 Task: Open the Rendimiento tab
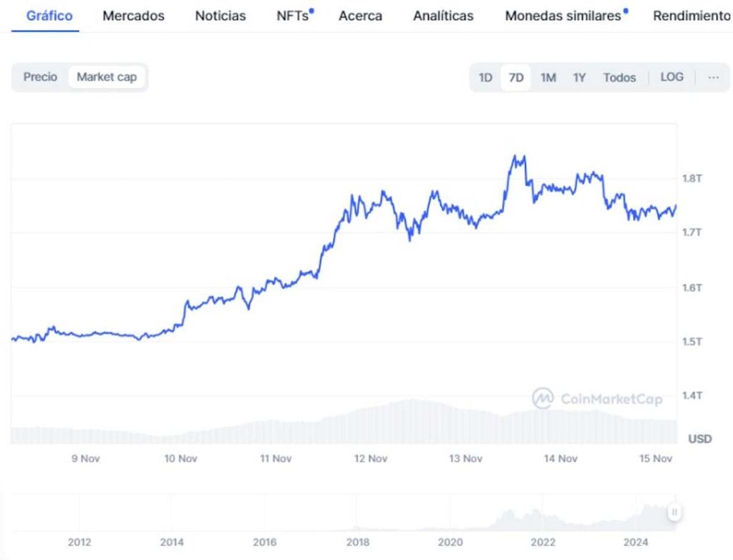pyautogui.click(x=689, y=15)
